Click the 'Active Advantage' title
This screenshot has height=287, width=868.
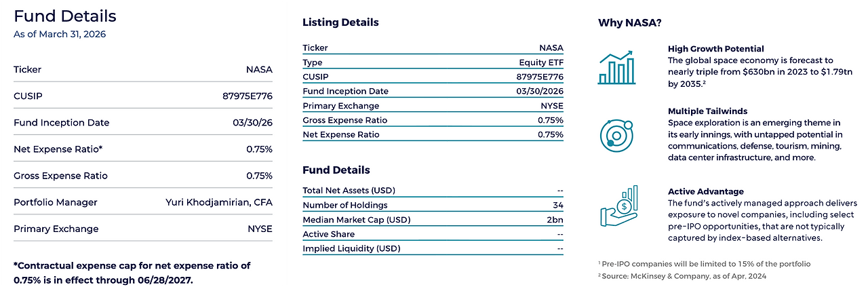[706, 191]
